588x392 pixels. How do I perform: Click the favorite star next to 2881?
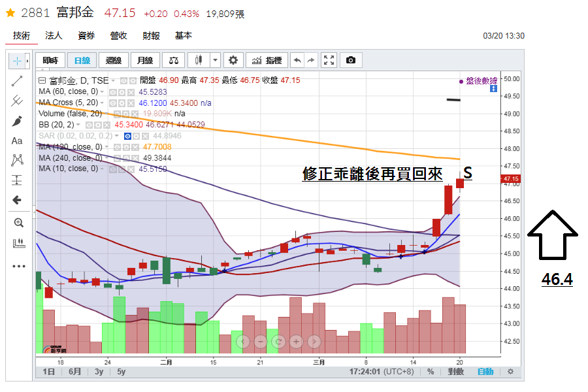tap(10, 13)
